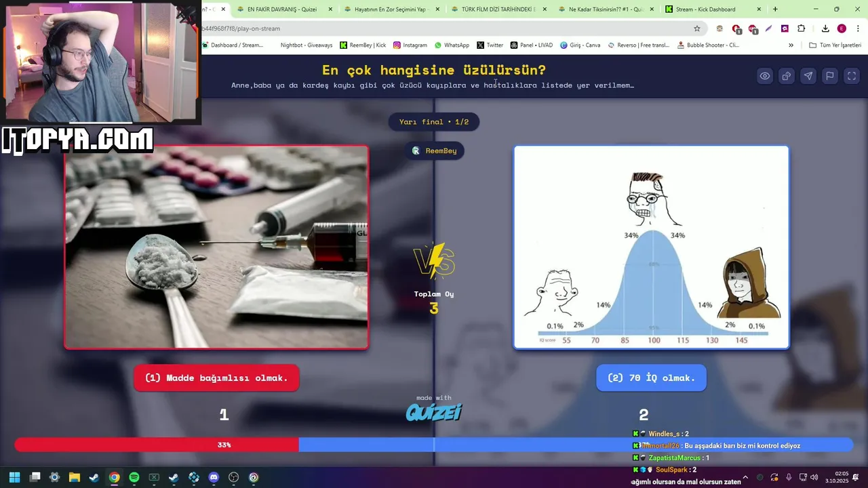Open Bubble Shooter bookmark

(x=708, y=45)
